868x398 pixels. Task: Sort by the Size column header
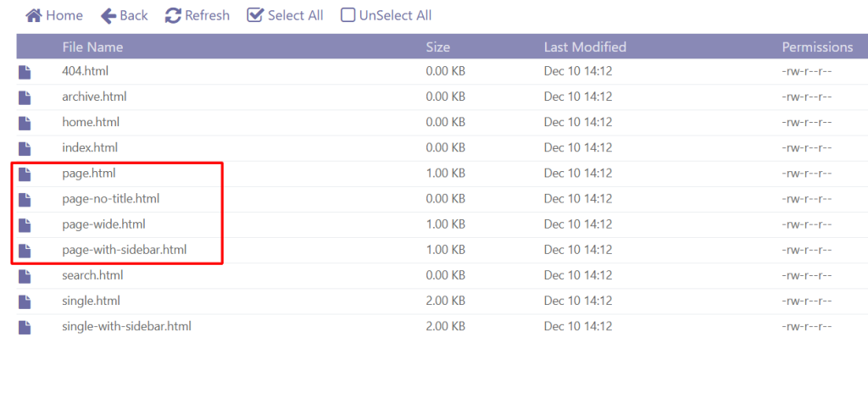(438, 47)
